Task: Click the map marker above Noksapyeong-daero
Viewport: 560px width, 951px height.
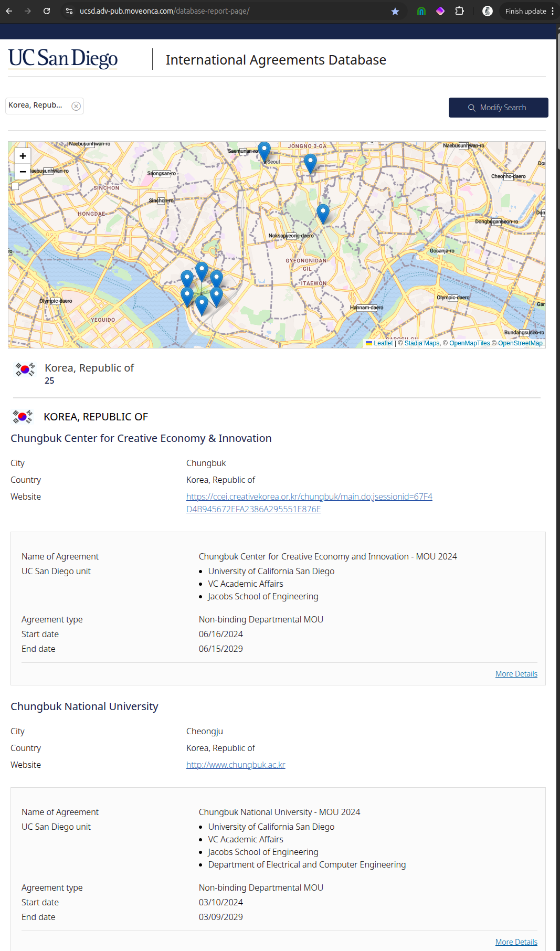Action: pyautogui.click(x=323, y=214)
